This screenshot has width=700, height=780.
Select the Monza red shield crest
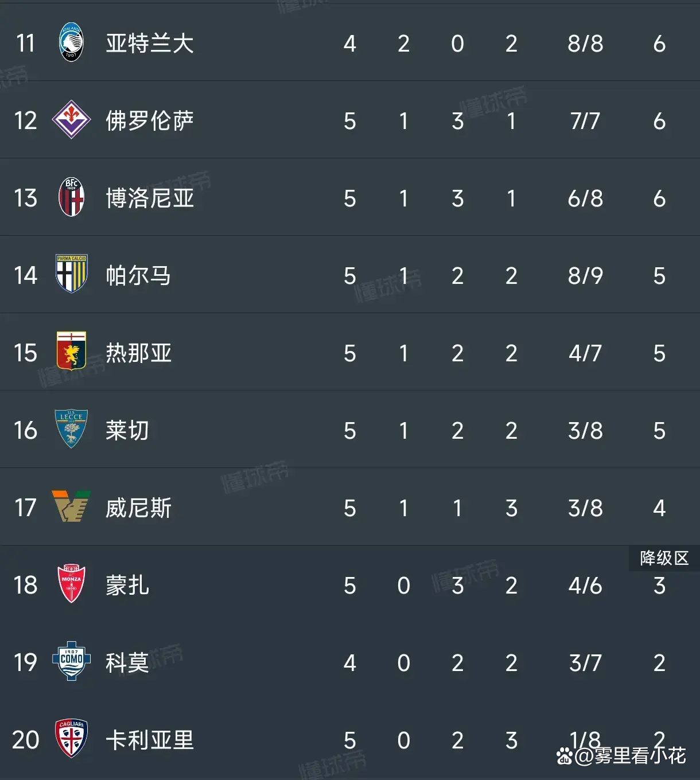[72, 584]
